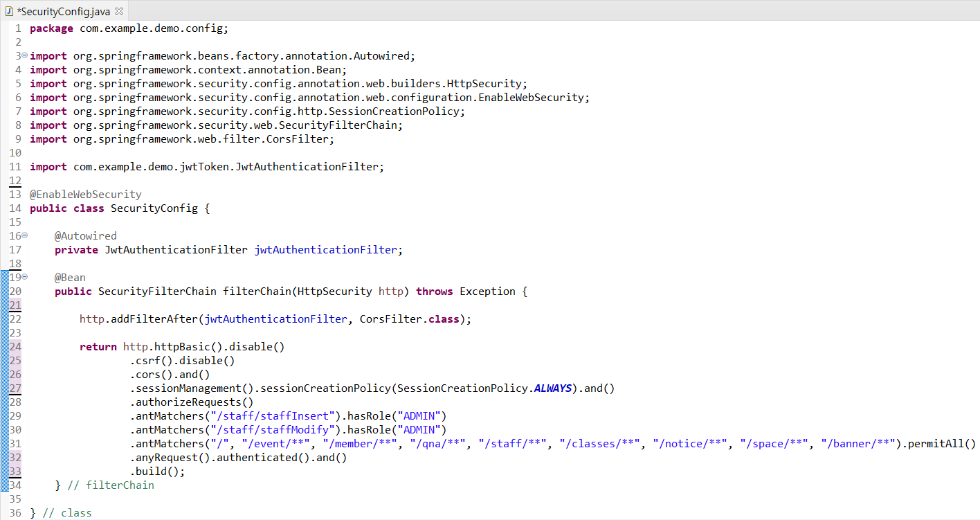Click the "/qna/**" string
This screenshot has width=980, height=520.
438,444
